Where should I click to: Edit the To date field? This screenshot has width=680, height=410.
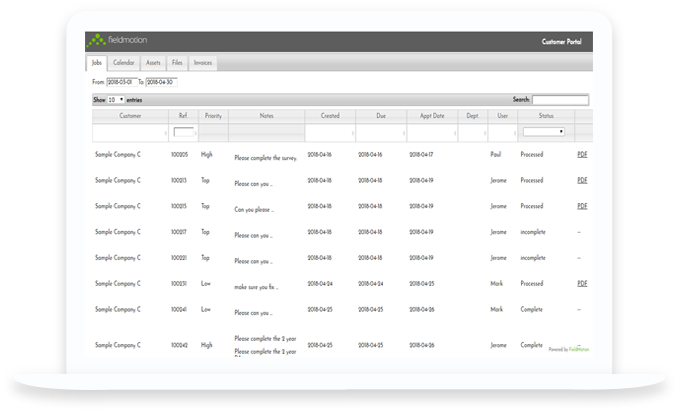coord(161,82)
